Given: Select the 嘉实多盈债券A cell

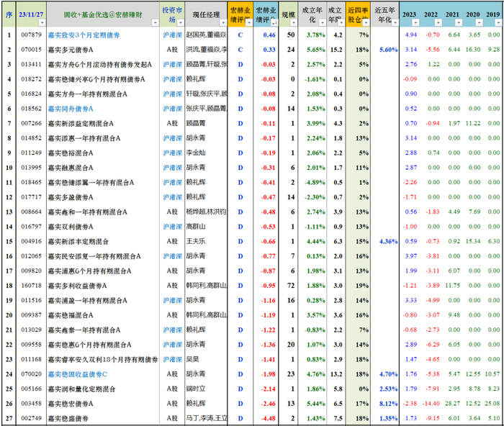Looking at the screenshot, I should point(103,197).
